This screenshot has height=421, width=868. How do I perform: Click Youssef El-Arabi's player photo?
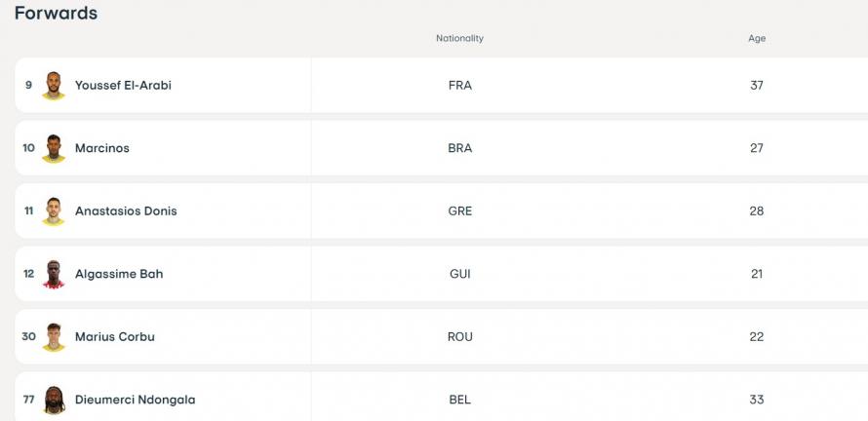point(53,86)
